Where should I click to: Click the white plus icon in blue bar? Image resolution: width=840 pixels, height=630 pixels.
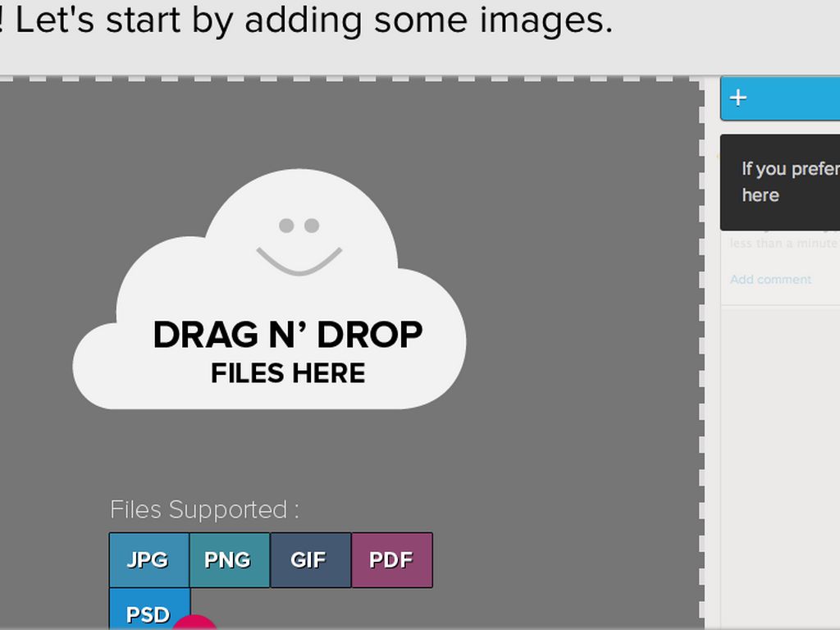coord(738,98)
